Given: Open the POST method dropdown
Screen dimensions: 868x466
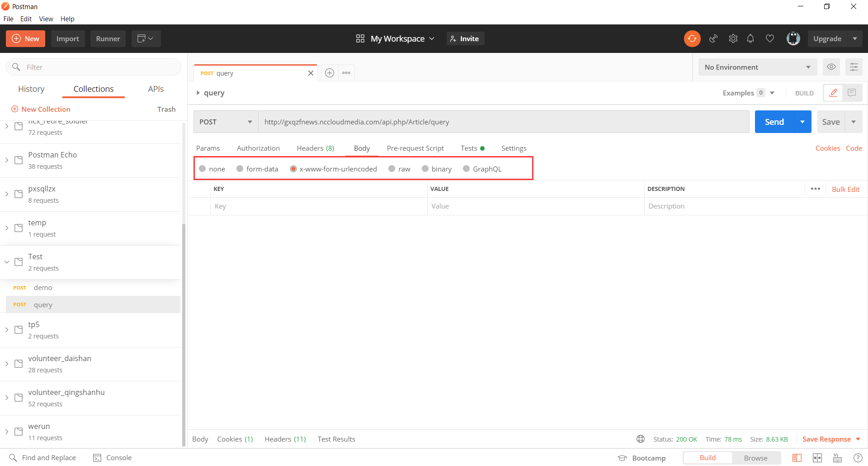Looking at the screenshot, I should click(x=226, y=122).
